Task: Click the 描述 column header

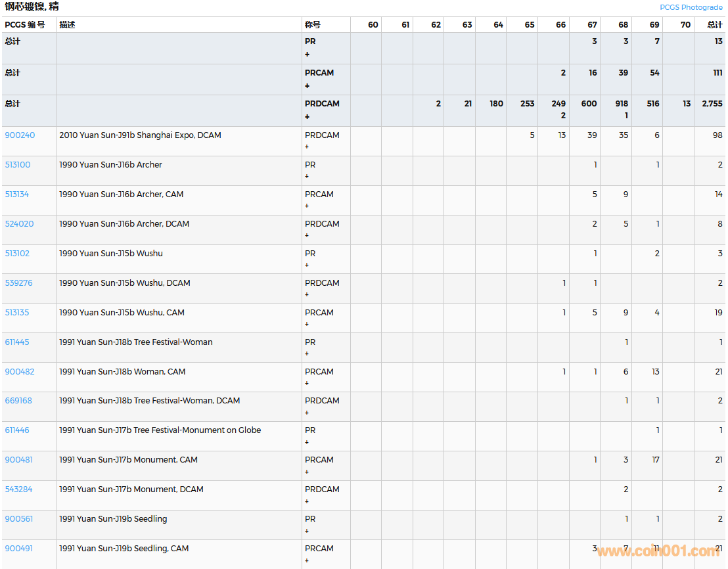Action: [67, 25]
